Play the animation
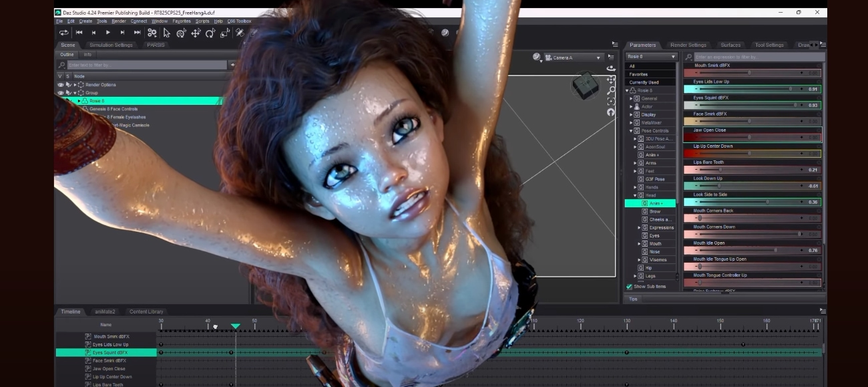The height and width of the screenshot is (387, 868). pos(107,32)
